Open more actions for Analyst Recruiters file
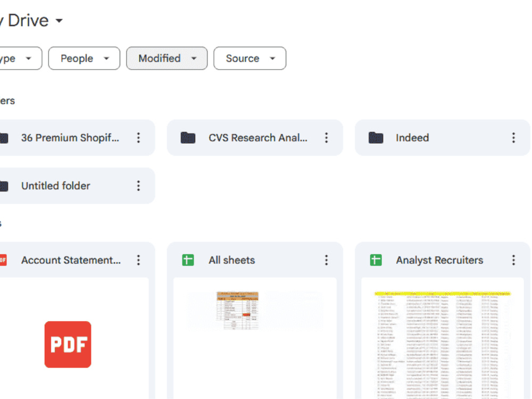 pyautogui.click(x=514, y=260)
